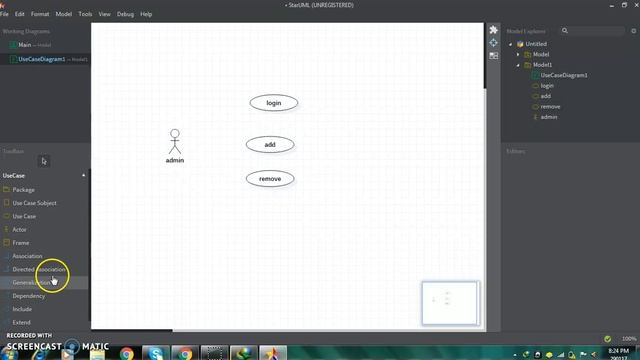Click the network signal tray icon
The height and width of the screenshot is (360, 640).
[561, 355]
